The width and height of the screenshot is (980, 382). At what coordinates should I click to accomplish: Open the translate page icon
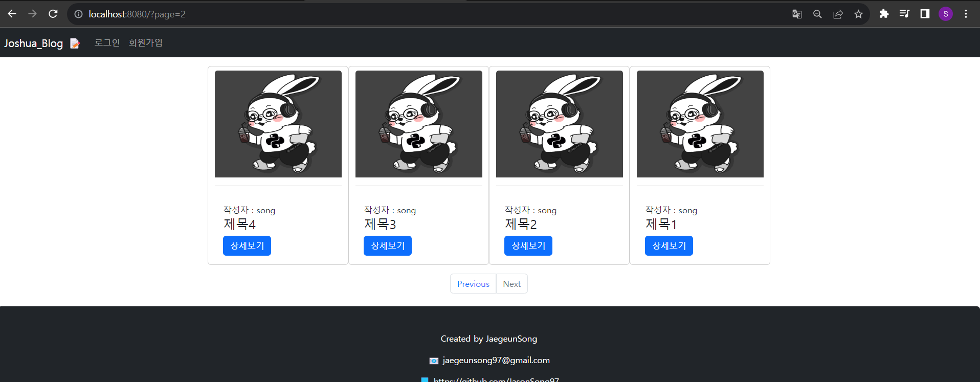click(x=797, y=14)
